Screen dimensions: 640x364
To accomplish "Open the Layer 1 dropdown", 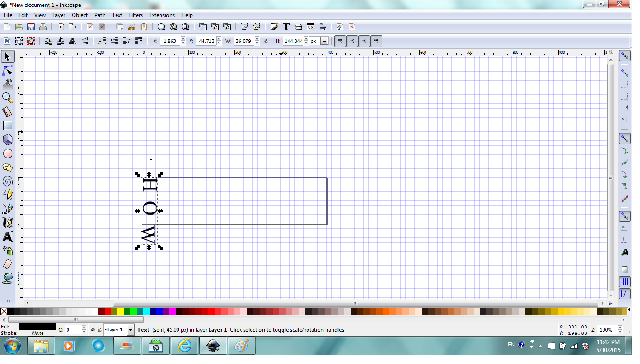I will (130, 330).
